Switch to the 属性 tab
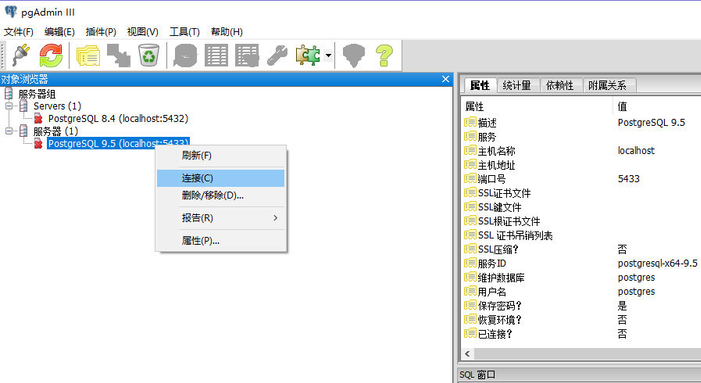The image size is (701, 383). coord(480,85)
